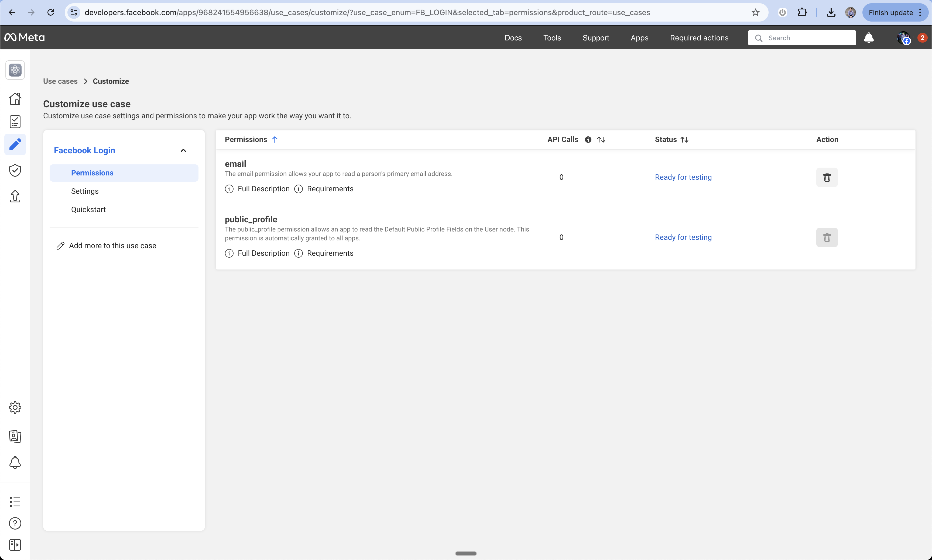Click the public_profile trash icon
Screen dimensions: 932x560
pos(827,237)
